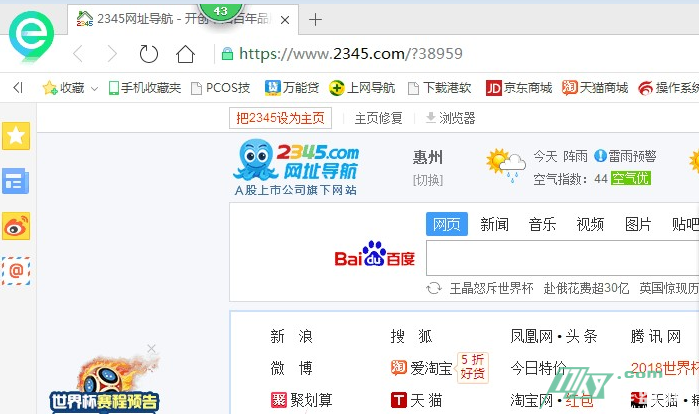
Task: Select the 图片 search tab
Action: [638, 224]
